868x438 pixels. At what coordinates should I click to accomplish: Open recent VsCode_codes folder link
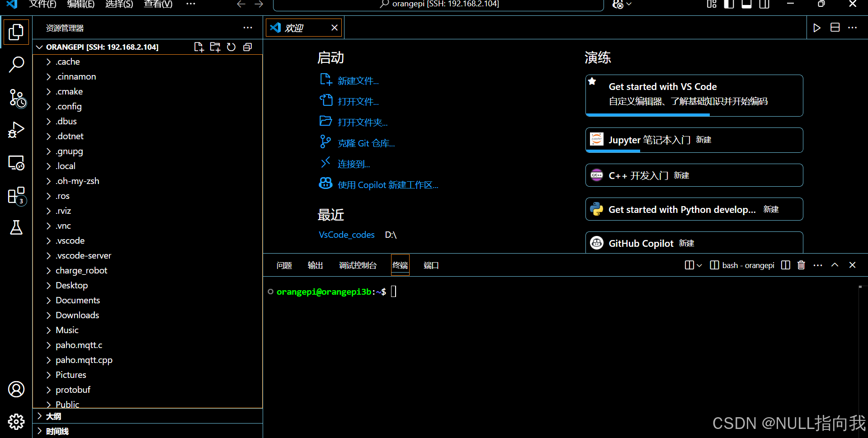tap(347, 235)
